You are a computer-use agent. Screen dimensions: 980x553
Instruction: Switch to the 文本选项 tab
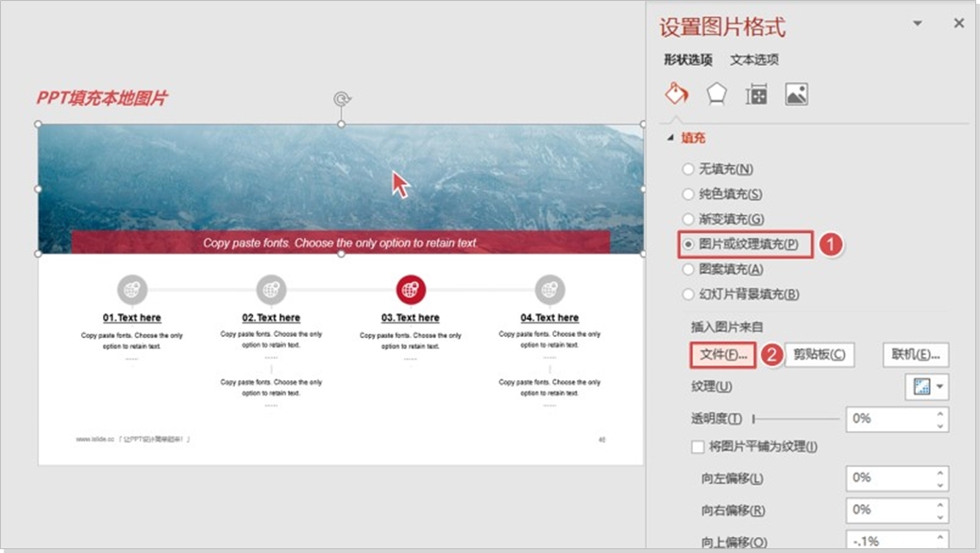754,59
